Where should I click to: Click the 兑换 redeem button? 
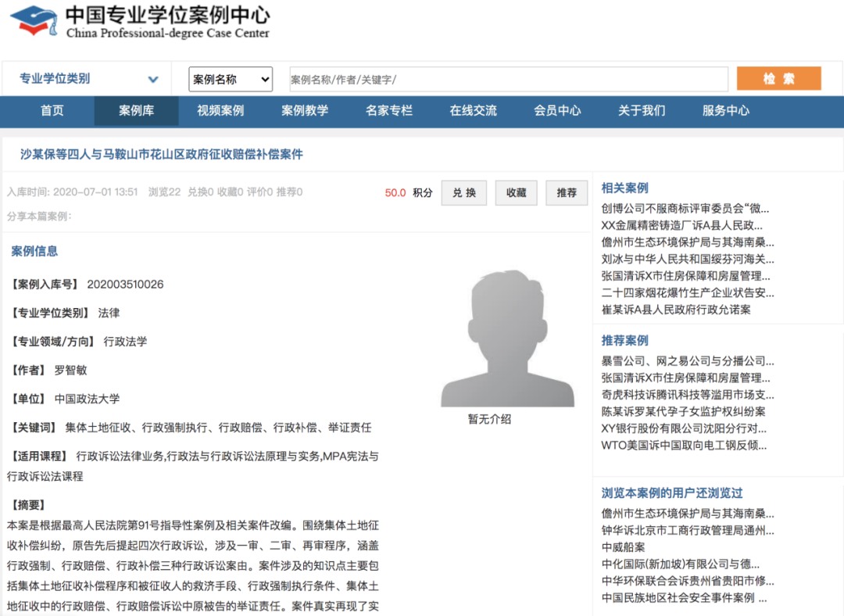click(x=464, y=193)
